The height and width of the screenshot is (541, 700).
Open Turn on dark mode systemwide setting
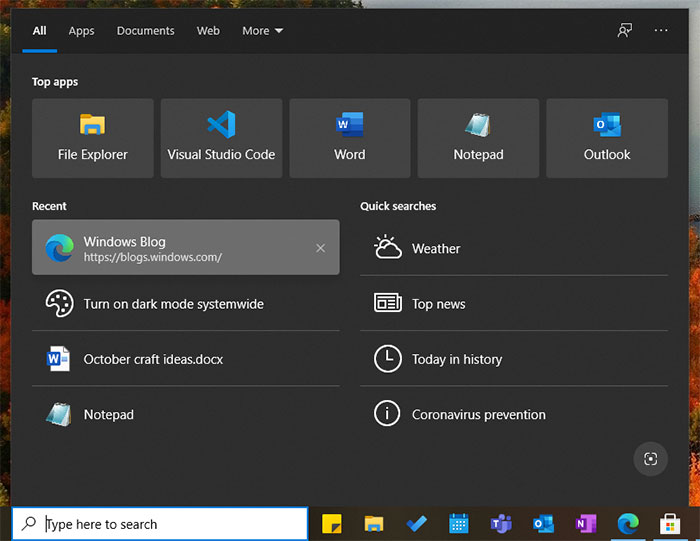pos(186,304)
